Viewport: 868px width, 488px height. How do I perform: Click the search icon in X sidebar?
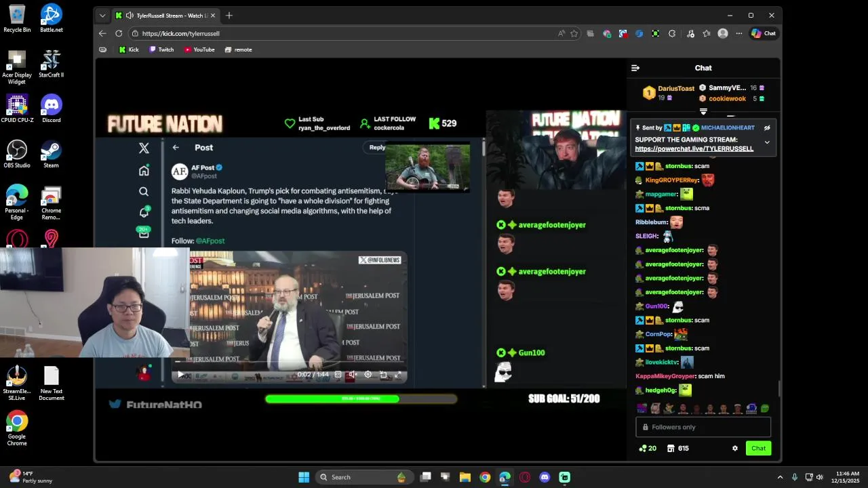pos(144,192)
